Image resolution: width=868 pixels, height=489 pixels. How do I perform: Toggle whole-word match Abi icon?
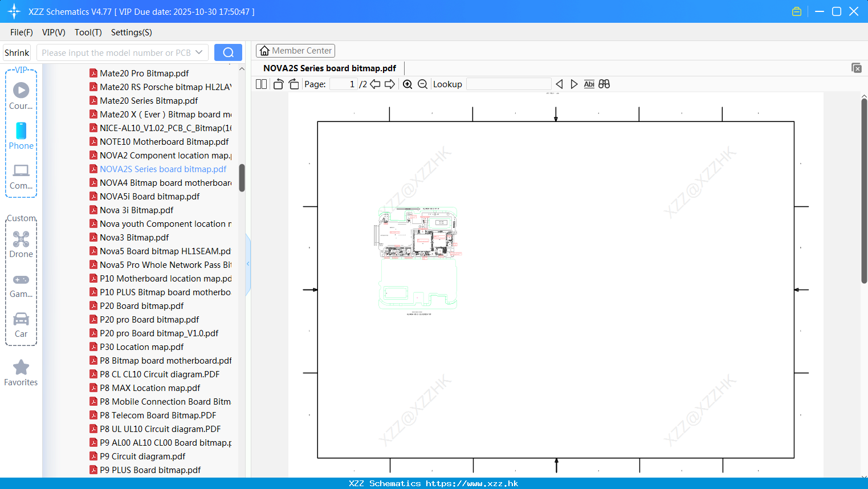(x=589, y=84)
